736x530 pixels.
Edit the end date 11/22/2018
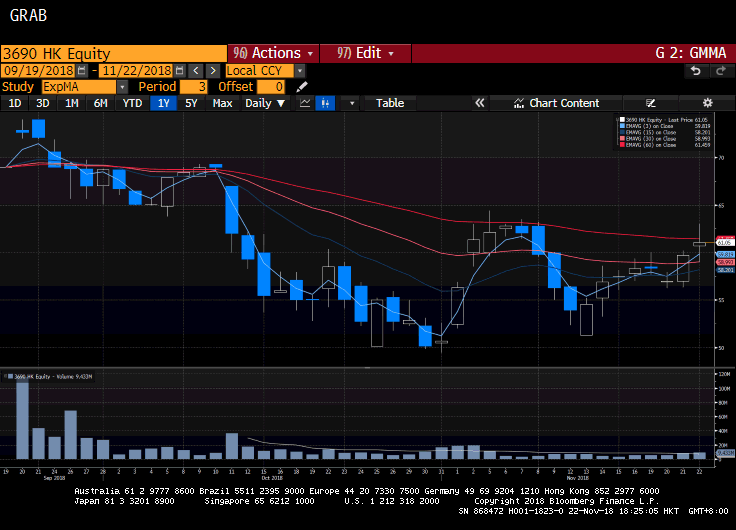137,71
